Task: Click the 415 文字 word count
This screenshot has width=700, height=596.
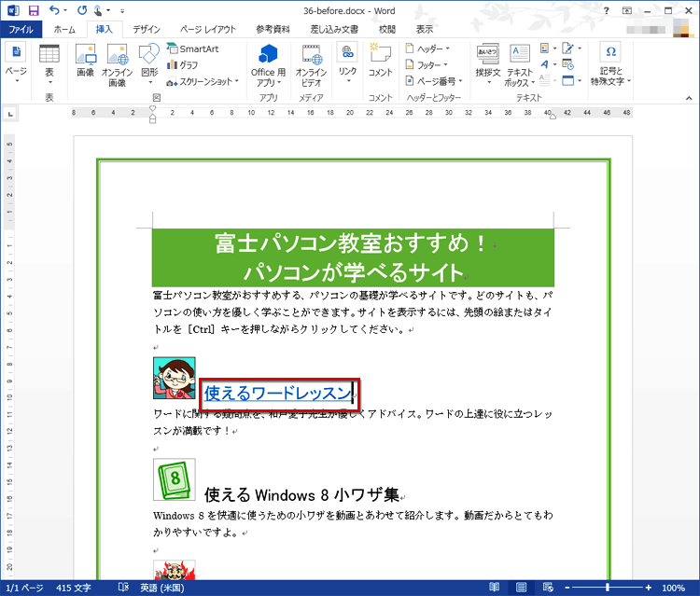Action: [74, 588]
